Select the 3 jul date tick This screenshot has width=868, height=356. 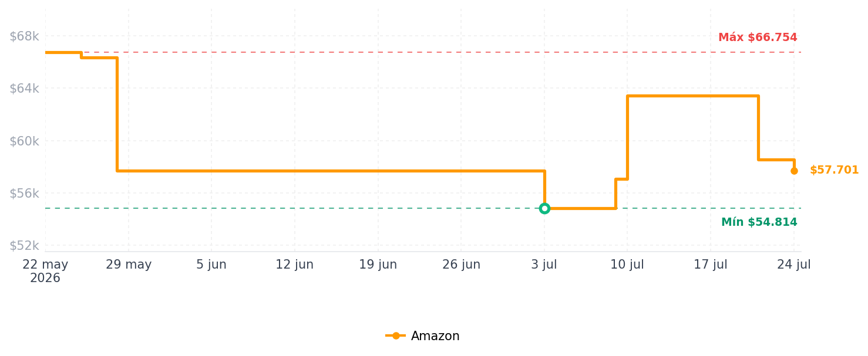[x=544, y=265]
